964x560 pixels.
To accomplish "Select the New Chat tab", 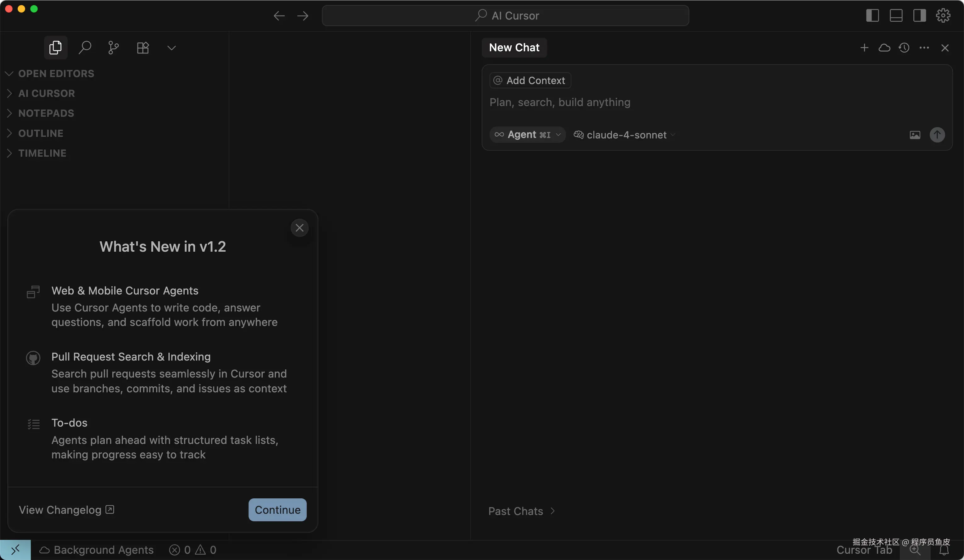I will pyautogui.click(x=514, y=48).
